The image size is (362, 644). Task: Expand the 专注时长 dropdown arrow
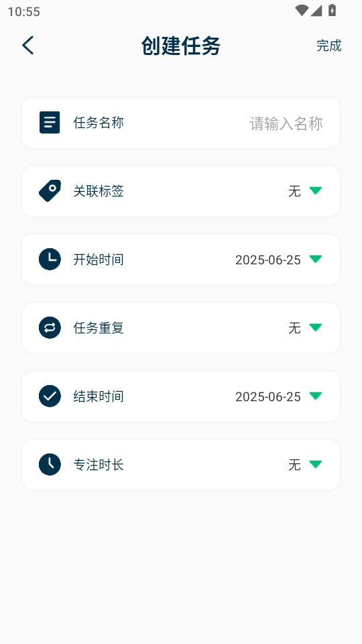pyautogui.click(x=316, y=464)
